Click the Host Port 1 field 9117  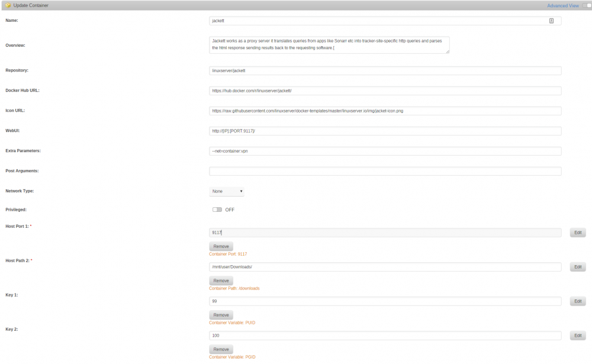(x=385, y=233)
